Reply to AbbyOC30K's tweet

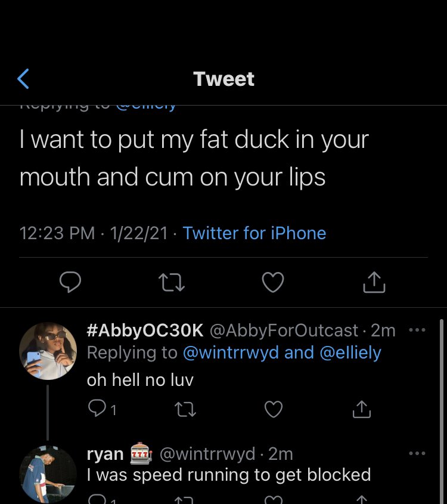coord(97,409)
